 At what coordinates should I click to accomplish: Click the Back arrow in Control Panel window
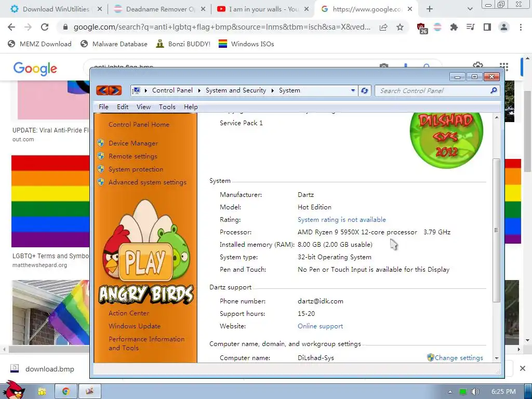click(x=102, y=90)
